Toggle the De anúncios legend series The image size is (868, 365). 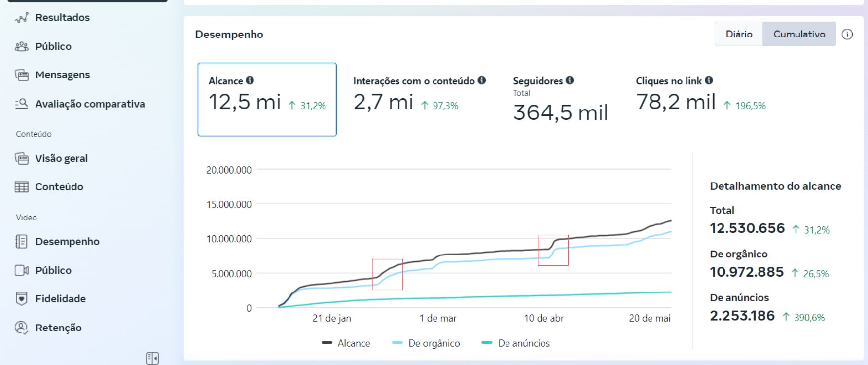tap(515, 343)
